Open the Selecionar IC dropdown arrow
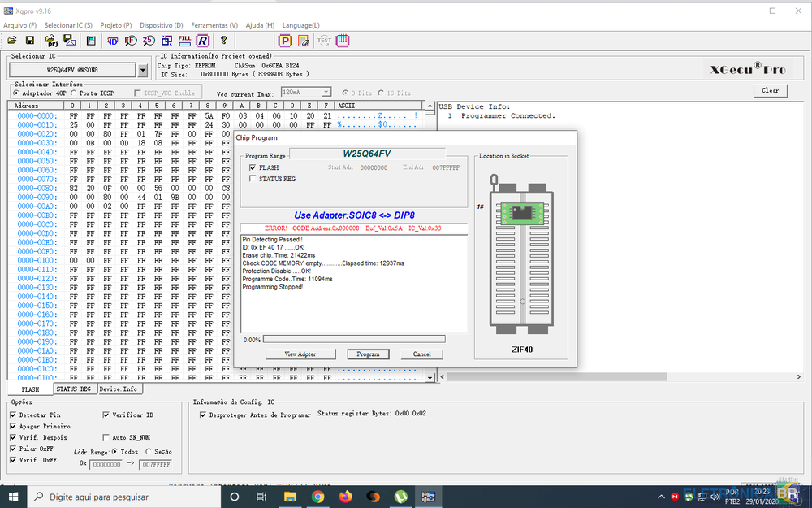Image resolution: width=812 pixels, height=508 pixels. click(143, 71)
